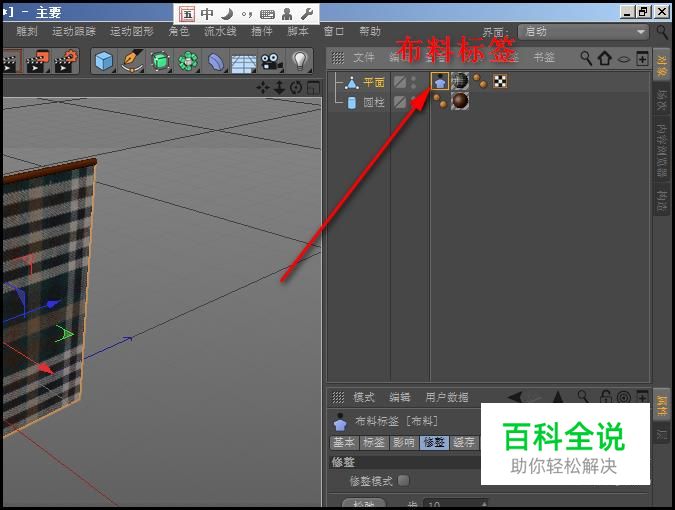Switch to the 标签 tab
This screenshot has height=510, width=675.
click(x=374, y=442)
